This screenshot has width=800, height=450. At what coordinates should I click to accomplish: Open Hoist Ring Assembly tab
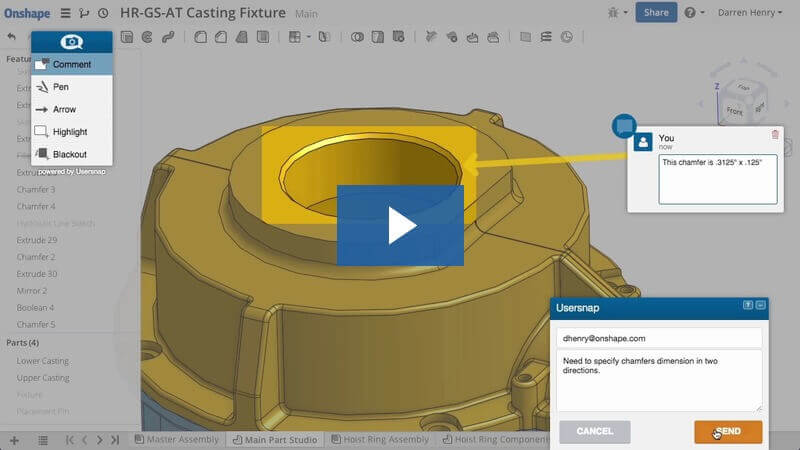(x=381, y=439)
